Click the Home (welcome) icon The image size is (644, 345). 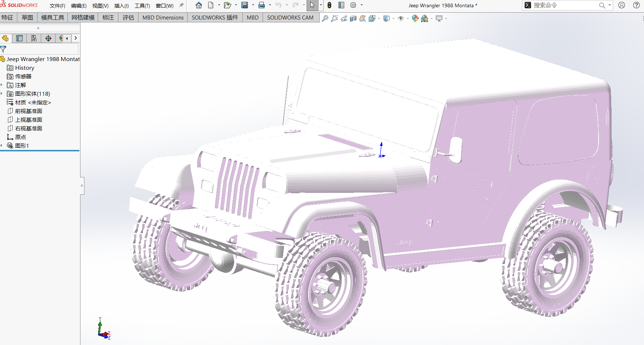(199, 5)
